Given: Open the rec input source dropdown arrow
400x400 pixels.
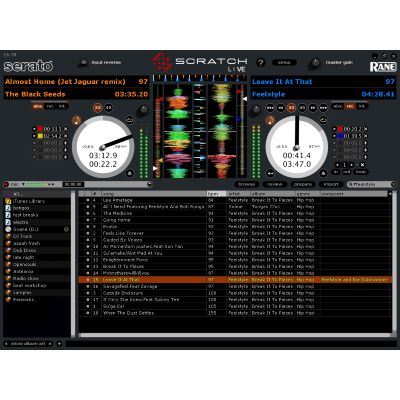Looking at the screenshot, I should click(x=23, y=184).
